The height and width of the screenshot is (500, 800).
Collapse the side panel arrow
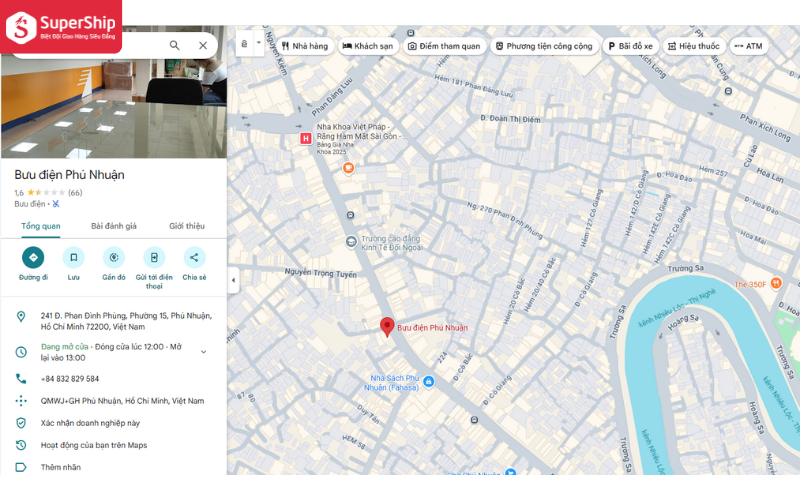click(233, 280)
